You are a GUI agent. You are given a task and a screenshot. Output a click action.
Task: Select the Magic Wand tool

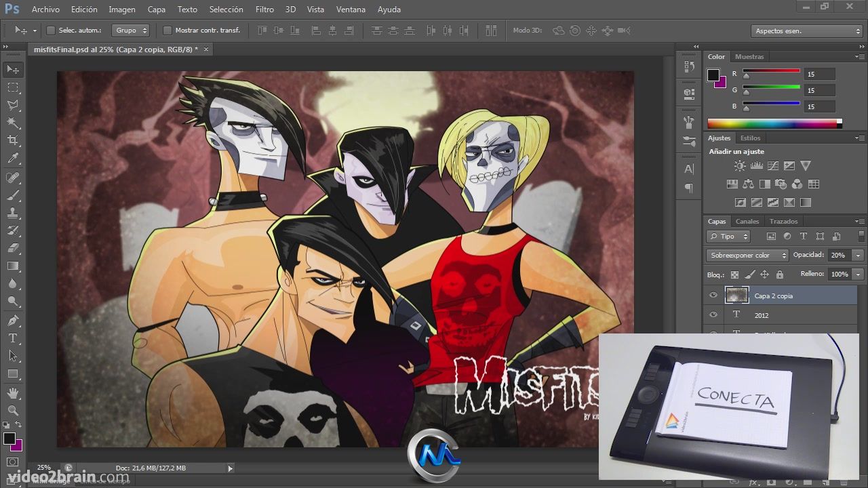13,123
